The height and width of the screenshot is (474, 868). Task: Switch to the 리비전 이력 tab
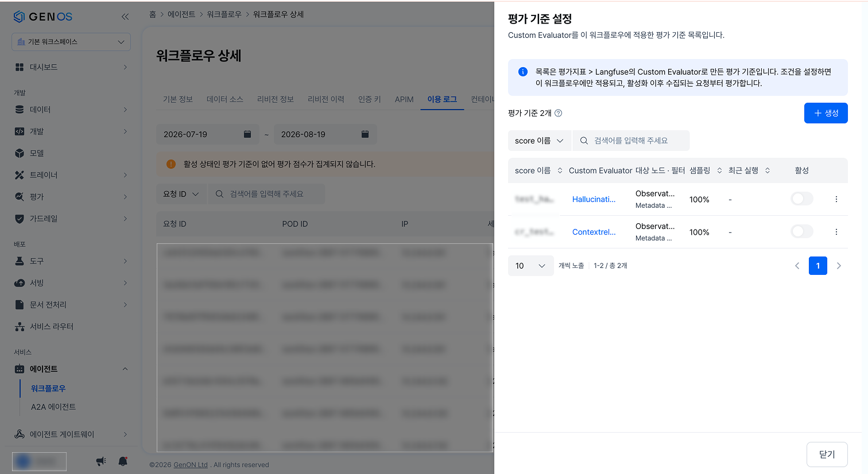point(326,99)
